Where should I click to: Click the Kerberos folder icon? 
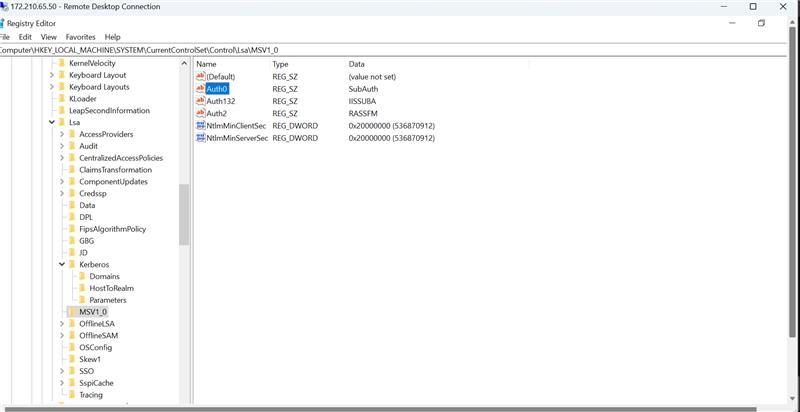(x=72, y=264)
